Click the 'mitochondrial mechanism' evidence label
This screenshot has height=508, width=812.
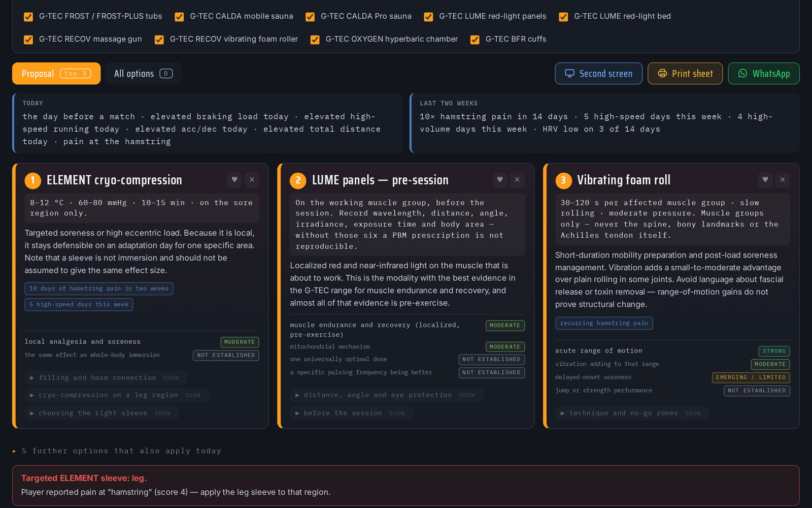pos(330,346)
